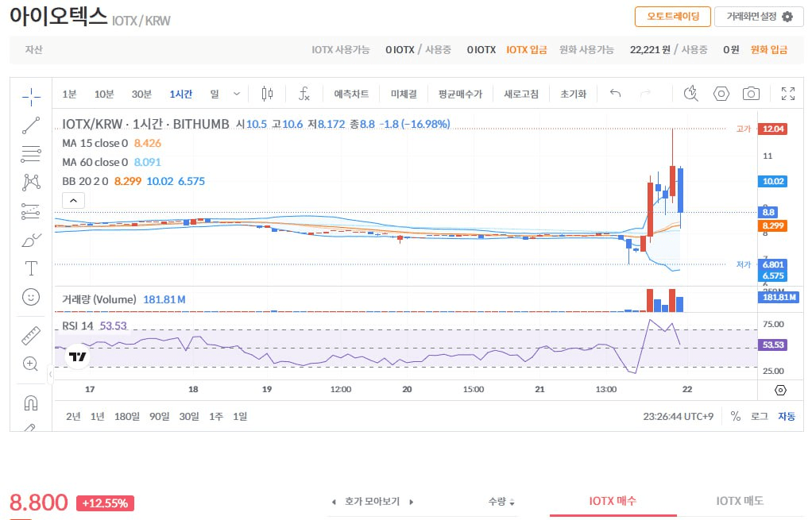Choose the text annotation tool
Image resolution: width=812 pixels, height=520 pixels.
tap(31, 268)
